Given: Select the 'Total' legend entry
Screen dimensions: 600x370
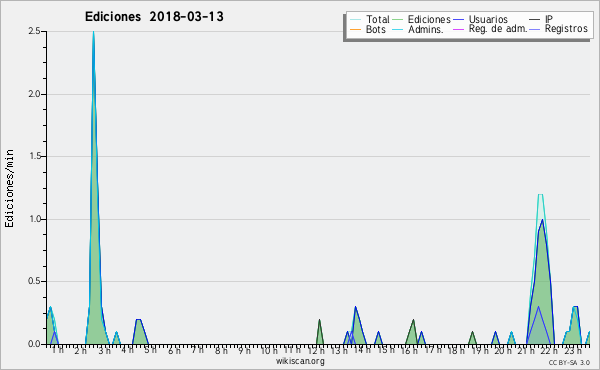Looking at the screenshot, I should (378, 19).
